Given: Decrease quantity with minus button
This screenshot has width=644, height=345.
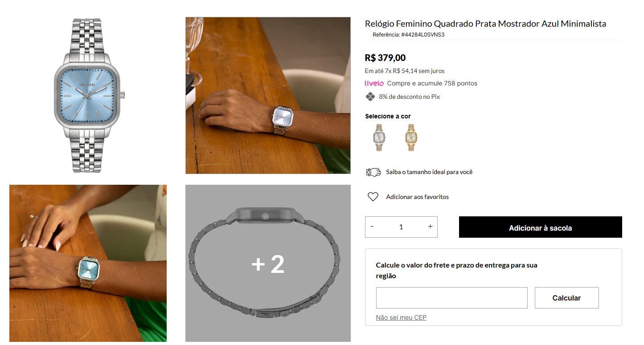Looking at the screenshot, I should pos(372,227).
